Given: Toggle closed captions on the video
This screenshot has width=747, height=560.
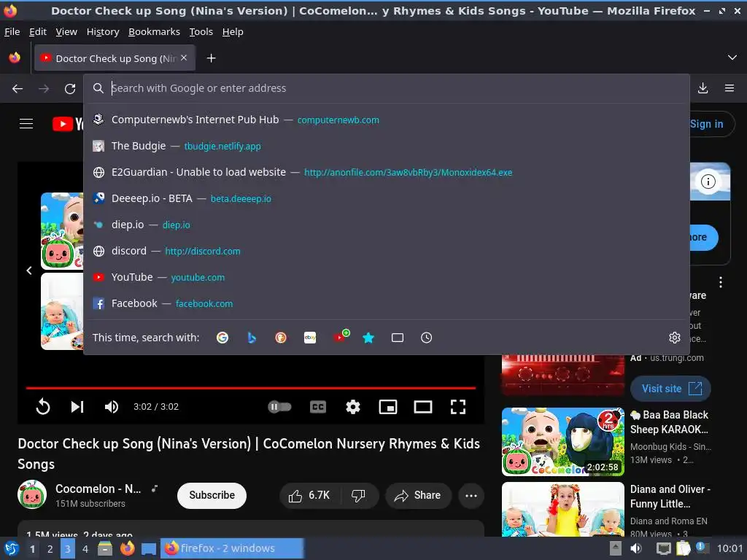Looking at the screenshot, I should 318,407.
